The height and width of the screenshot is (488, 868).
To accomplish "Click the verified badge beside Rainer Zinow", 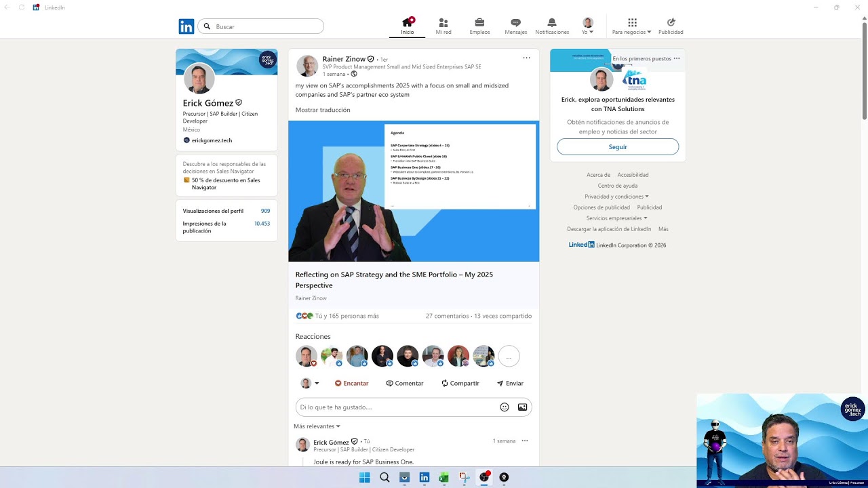I will (371, 59).
